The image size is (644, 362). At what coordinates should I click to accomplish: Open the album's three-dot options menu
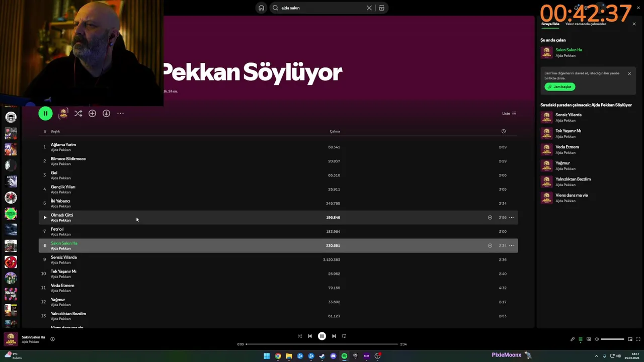click(120, 114)
